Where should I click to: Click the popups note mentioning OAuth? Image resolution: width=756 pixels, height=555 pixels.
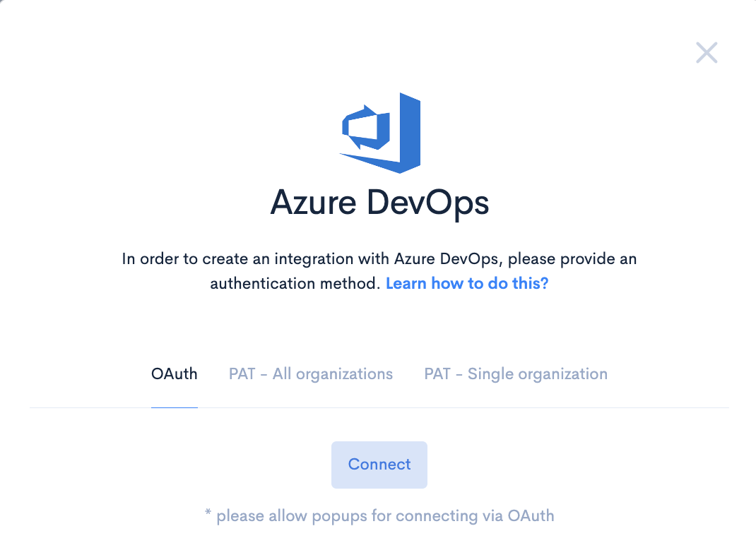[x=379, y=515]
